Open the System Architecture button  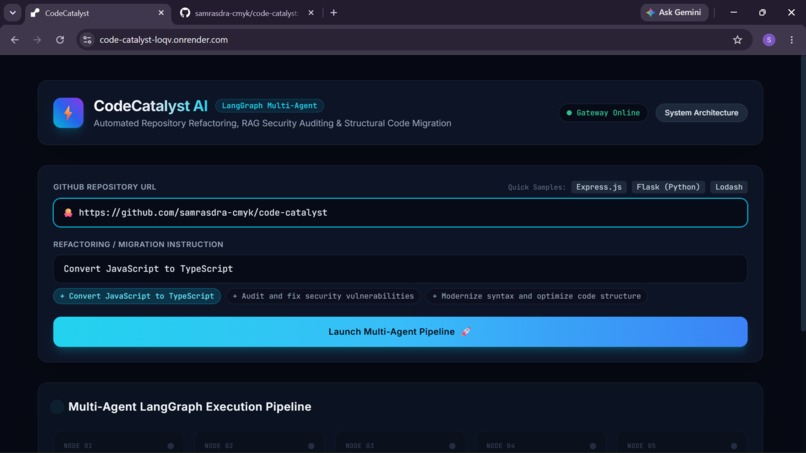coord(701,113)
